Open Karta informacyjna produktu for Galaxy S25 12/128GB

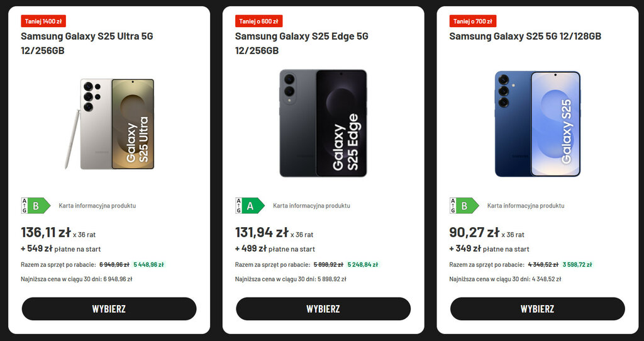[x=526, y=206]
